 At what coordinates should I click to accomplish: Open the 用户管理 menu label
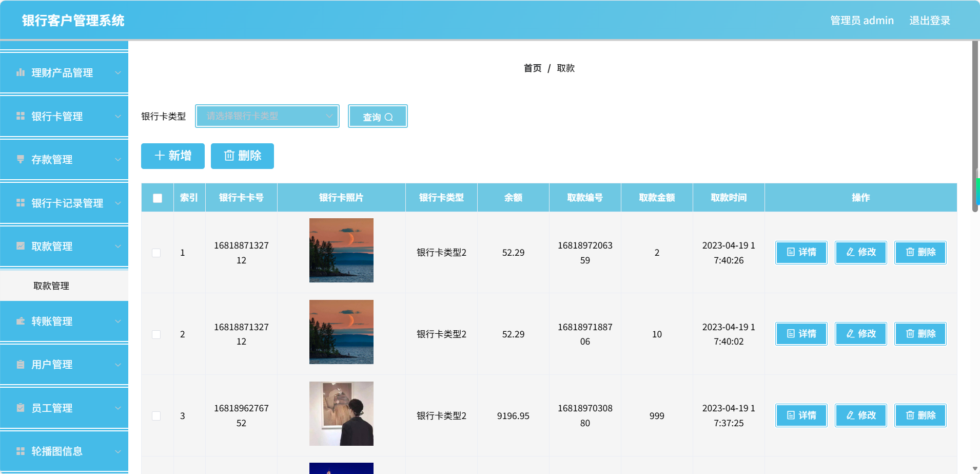[x=52, y=365]
